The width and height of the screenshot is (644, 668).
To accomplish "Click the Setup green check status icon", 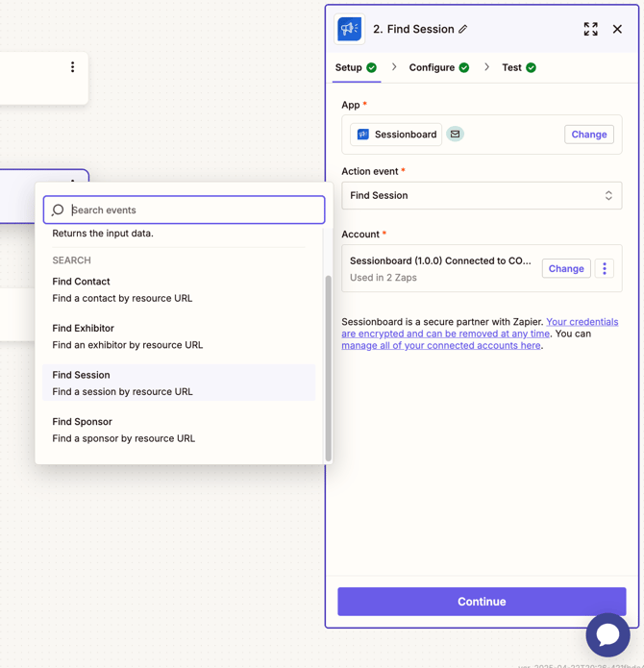I will (x=371, y=67).
